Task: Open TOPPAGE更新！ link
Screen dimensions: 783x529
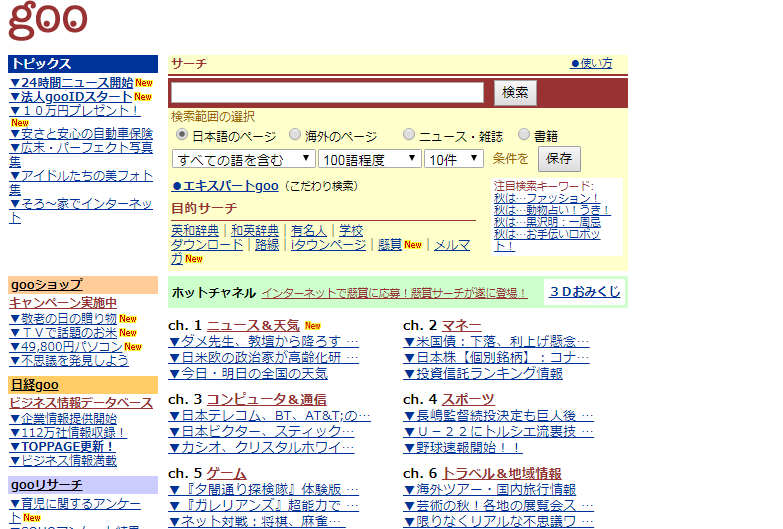Action: 62,446
